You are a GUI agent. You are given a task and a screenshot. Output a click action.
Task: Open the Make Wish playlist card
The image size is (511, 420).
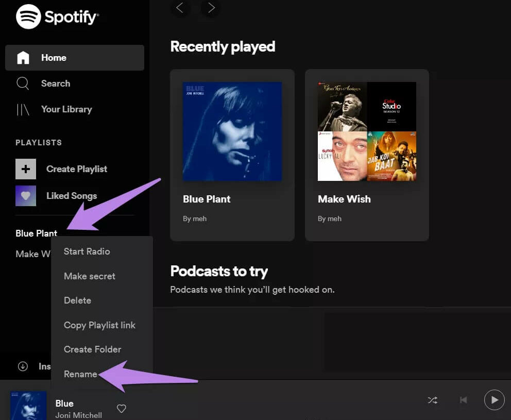click(367, 155)
